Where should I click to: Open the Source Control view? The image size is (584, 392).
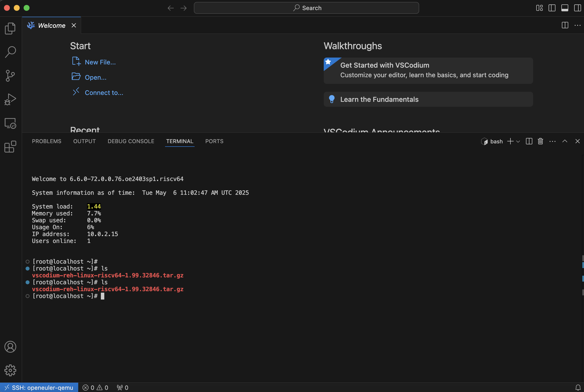pos(10,75)
